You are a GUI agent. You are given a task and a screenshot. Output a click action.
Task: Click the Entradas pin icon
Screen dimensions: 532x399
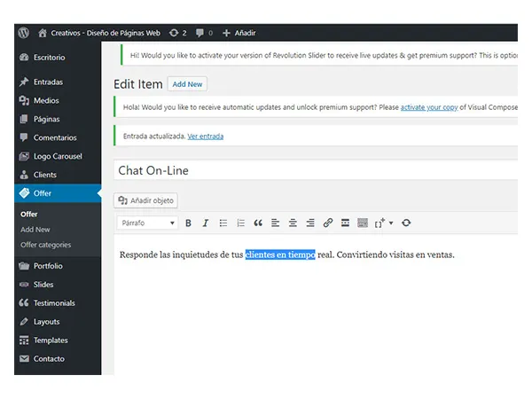point(24,82)
